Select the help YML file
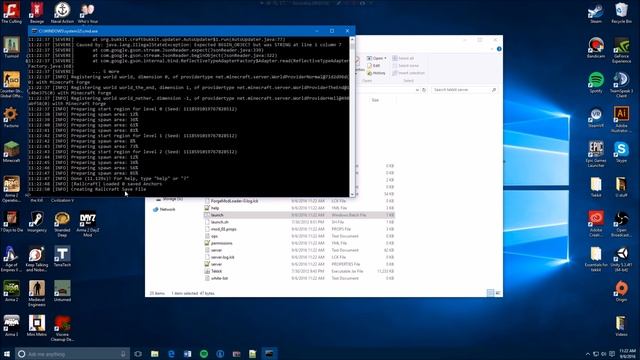The height and width of the screenshot is (360, 640). click(299, 208)
